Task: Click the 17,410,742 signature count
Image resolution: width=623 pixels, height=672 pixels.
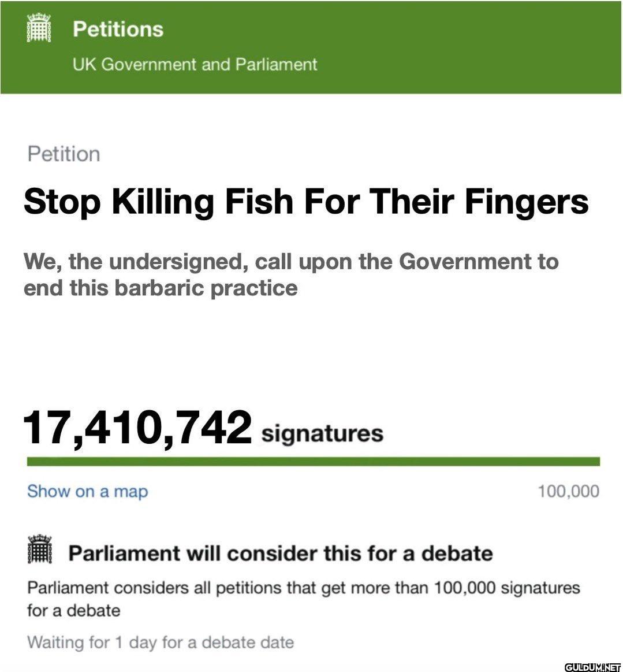Action: click(137, 428)
